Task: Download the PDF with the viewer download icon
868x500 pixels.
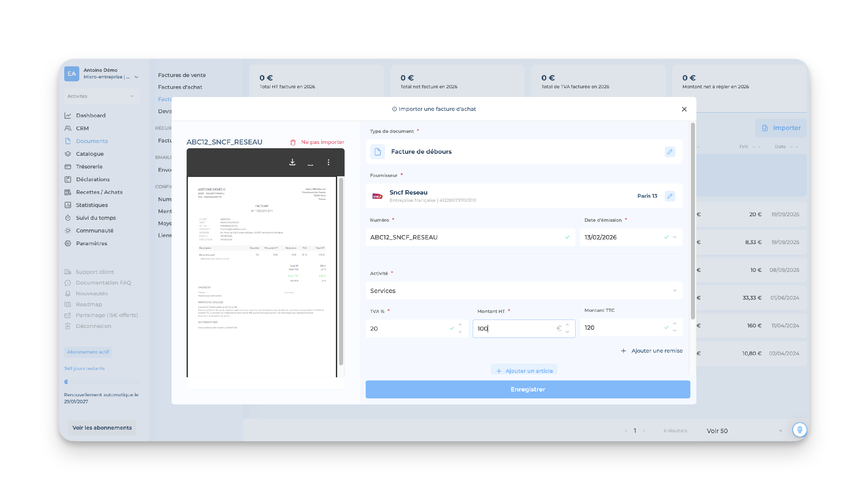Action: tap(292, 162)
